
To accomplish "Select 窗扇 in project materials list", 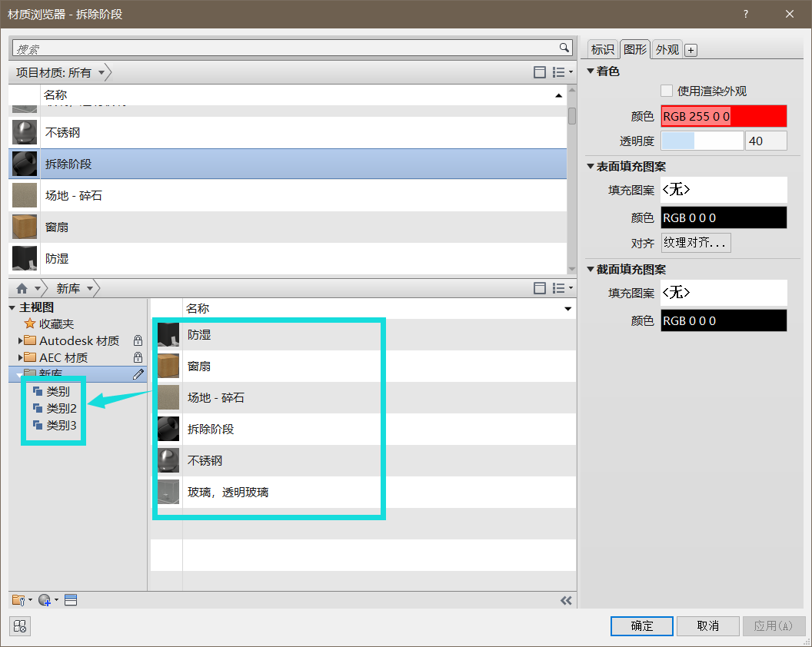I will point(288,227).
